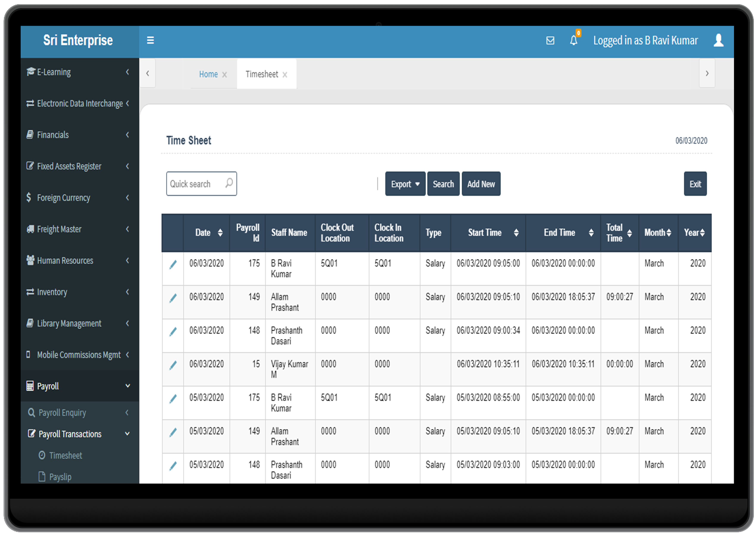Image resolution: width=756 pixels, height=534 pixels.
Task: Click edit pencil for Vijay Kumar M row
Action: click(173, 365)
